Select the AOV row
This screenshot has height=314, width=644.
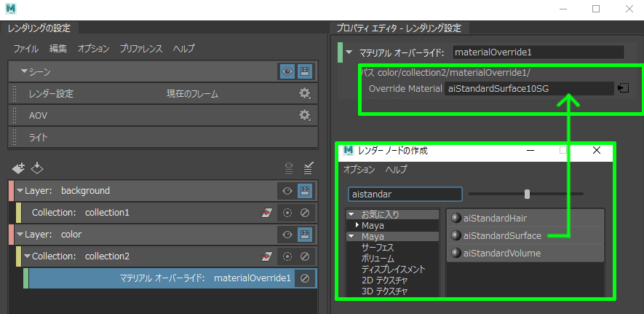click(x=163, y=116)
